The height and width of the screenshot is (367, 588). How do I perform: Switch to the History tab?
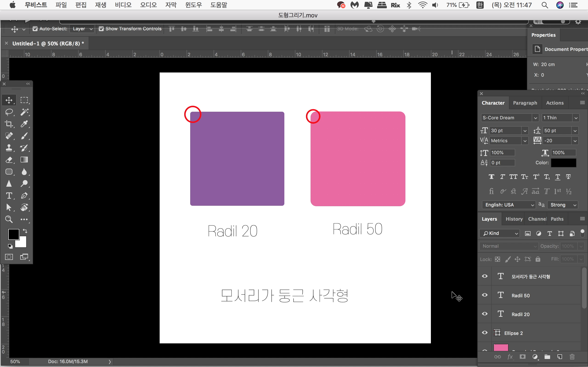point(514,219)
